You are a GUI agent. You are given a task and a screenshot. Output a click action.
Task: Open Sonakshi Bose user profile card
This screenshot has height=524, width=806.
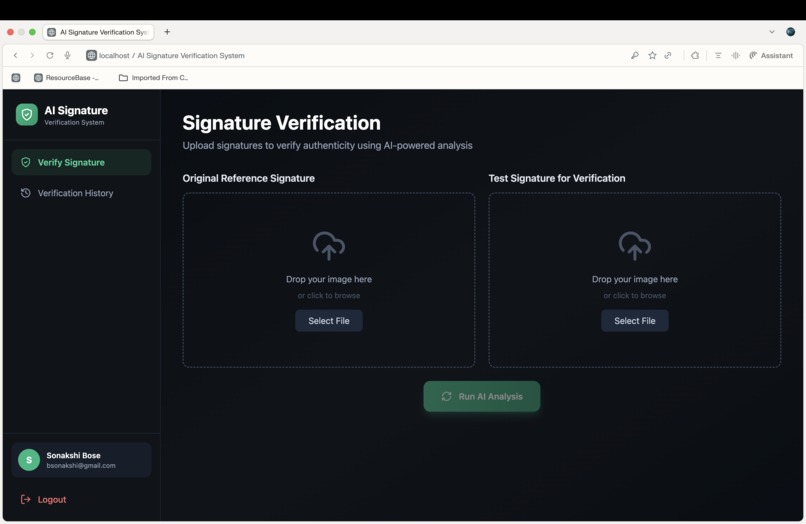click(81, 460)
